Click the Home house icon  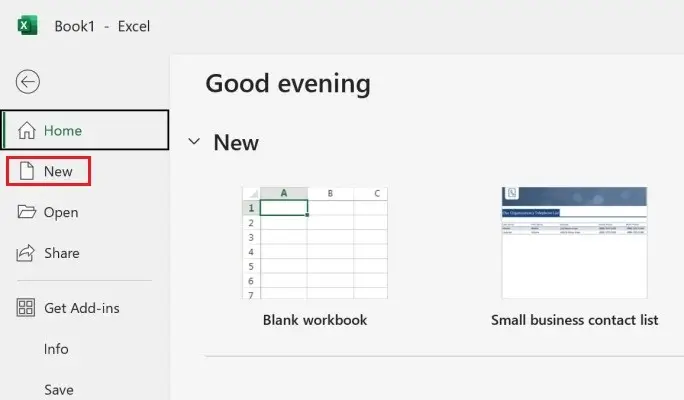pos(27,130)
